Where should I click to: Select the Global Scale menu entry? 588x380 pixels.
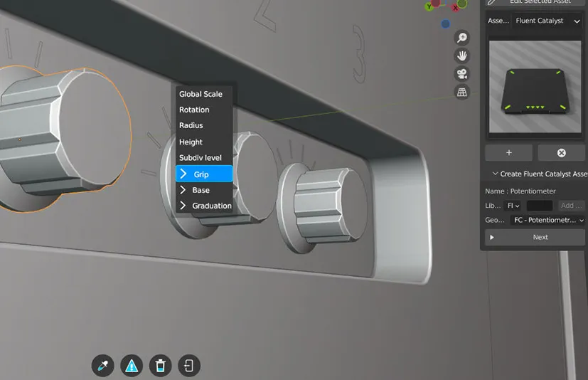pyautogui.click(x=201, y=94)
